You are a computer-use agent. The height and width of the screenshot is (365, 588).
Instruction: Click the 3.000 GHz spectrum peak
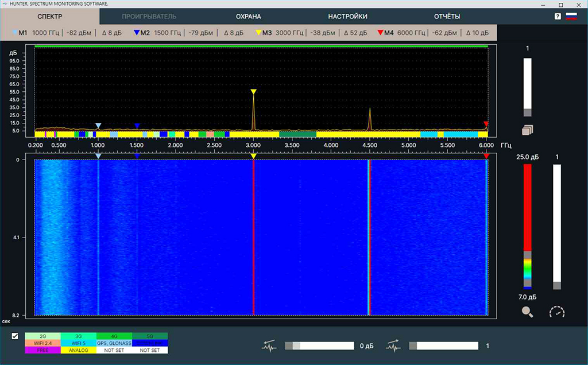[x=253, y=112]
